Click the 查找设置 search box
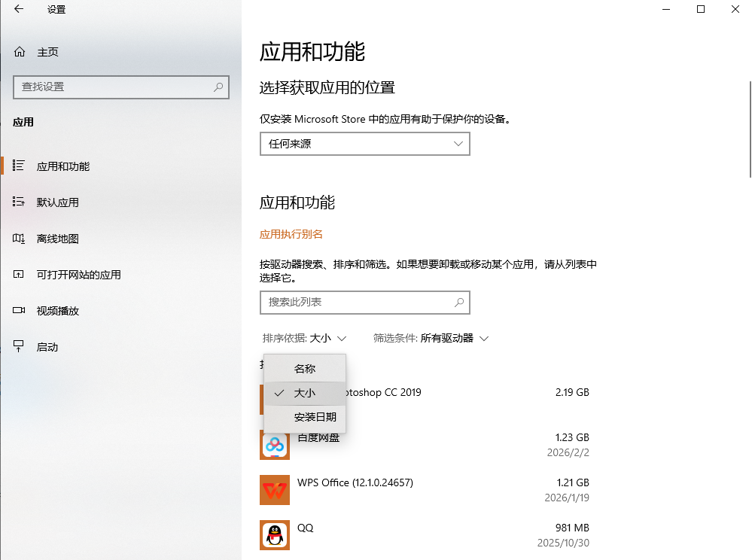 (x=120, y=87)
